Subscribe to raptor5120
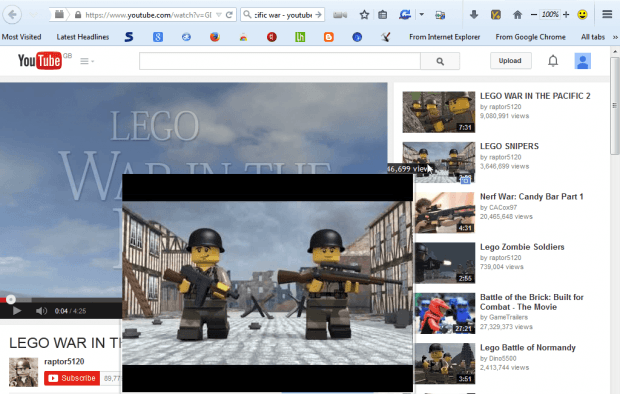This screenshot has height=394, width=620. pyautogui.click(x=72, y=378)
